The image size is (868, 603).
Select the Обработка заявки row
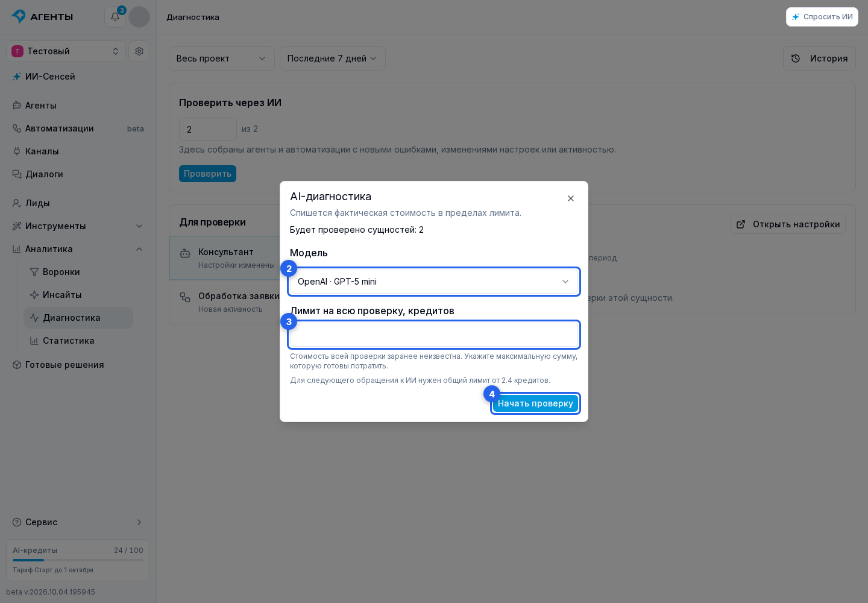click(x=225, y=302)
